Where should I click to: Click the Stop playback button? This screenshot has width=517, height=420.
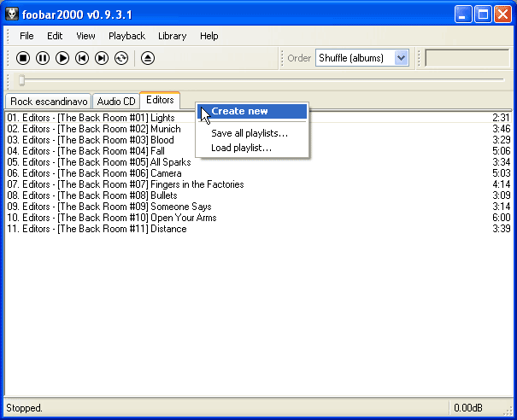pos(23,58)
